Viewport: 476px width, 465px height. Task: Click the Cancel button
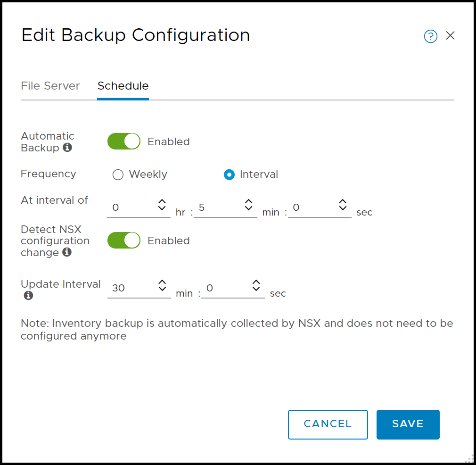(328, 424)
